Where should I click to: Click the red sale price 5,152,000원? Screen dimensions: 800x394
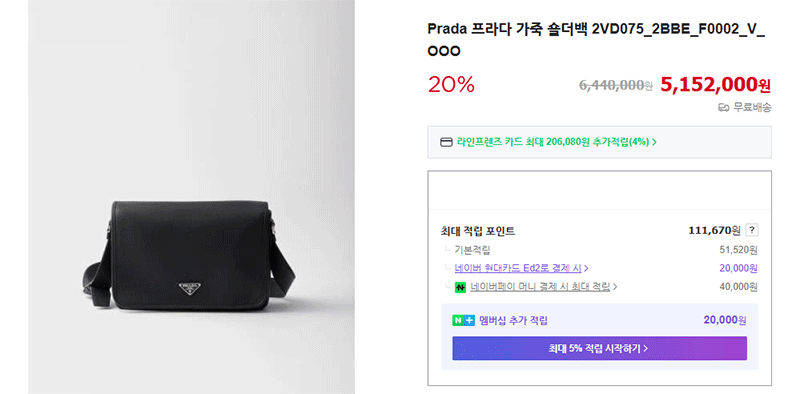pos(715,85)
